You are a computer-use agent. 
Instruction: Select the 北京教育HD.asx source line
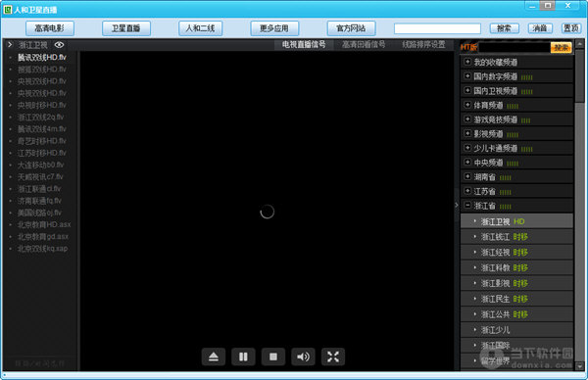(x=44, y=224)
